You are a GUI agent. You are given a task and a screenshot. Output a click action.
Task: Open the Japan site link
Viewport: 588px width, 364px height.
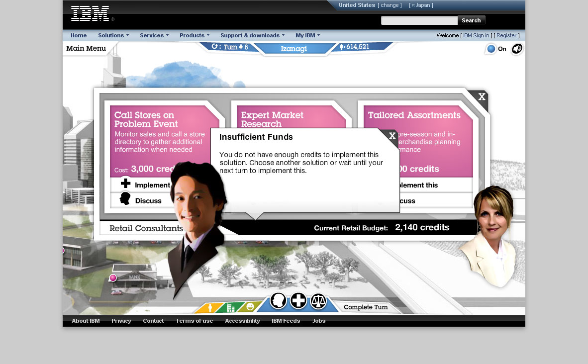(x=421, y=5)
